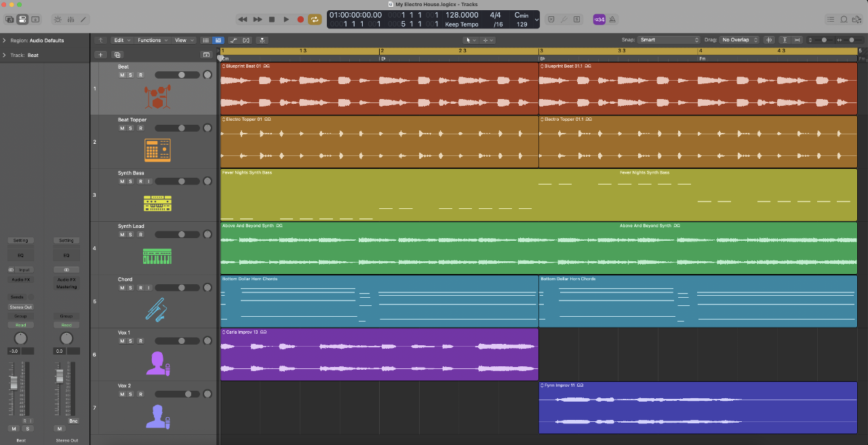This screenshot has height=445, width=868.
Task: Mute the Synth Bass track
Action: 123,181
